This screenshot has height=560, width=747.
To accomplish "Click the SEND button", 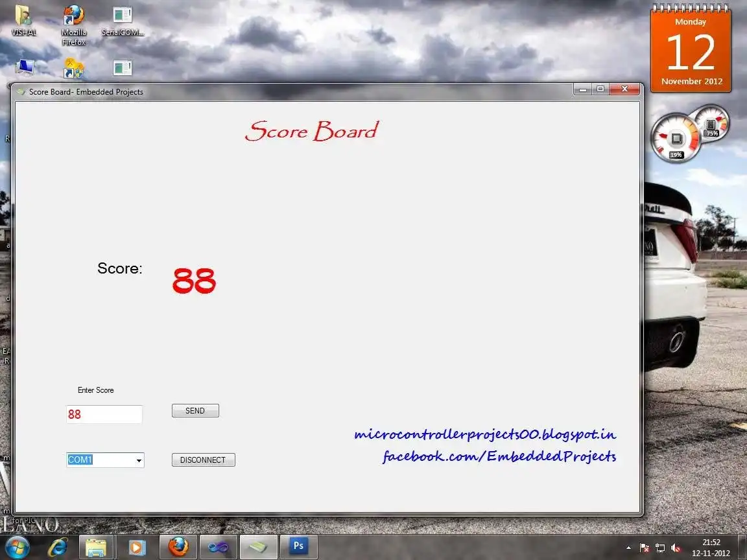I will 195,410.
